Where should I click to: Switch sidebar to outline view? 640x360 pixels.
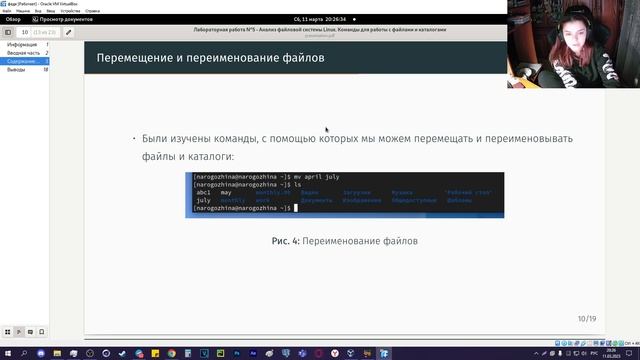19,332
